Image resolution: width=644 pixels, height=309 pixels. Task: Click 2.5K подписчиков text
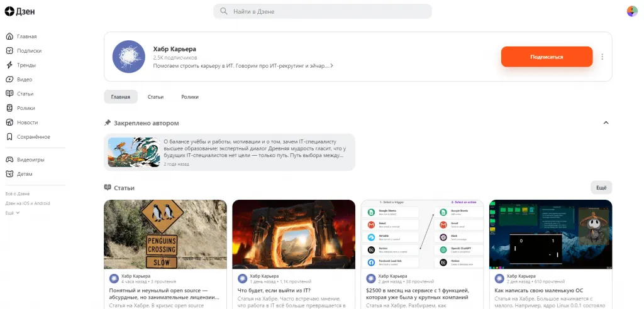pos(175,58)
